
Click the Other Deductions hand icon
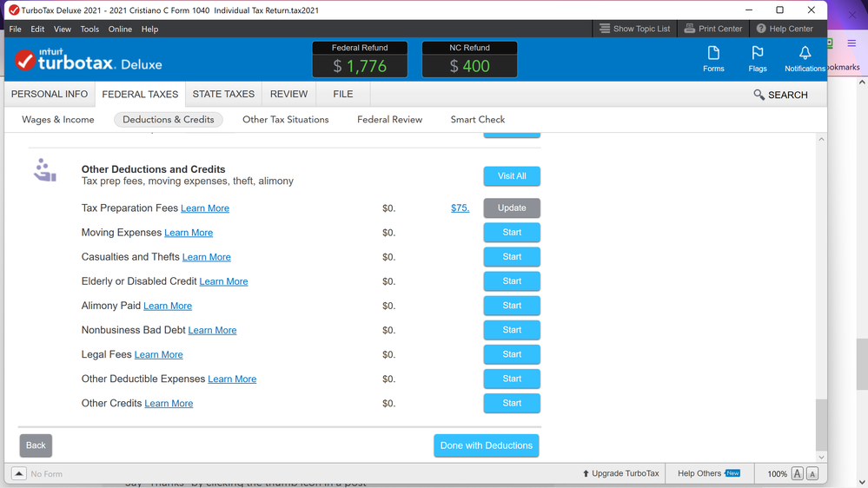click(x=45, y=170)
